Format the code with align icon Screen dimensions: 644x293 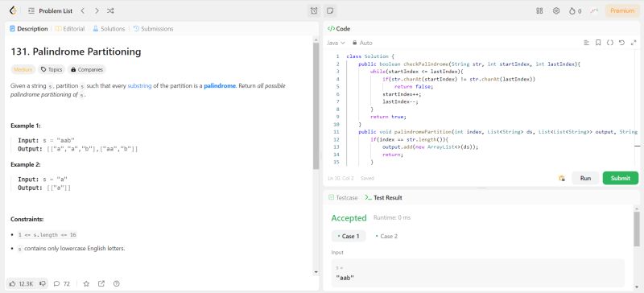(x=586, y=43)
